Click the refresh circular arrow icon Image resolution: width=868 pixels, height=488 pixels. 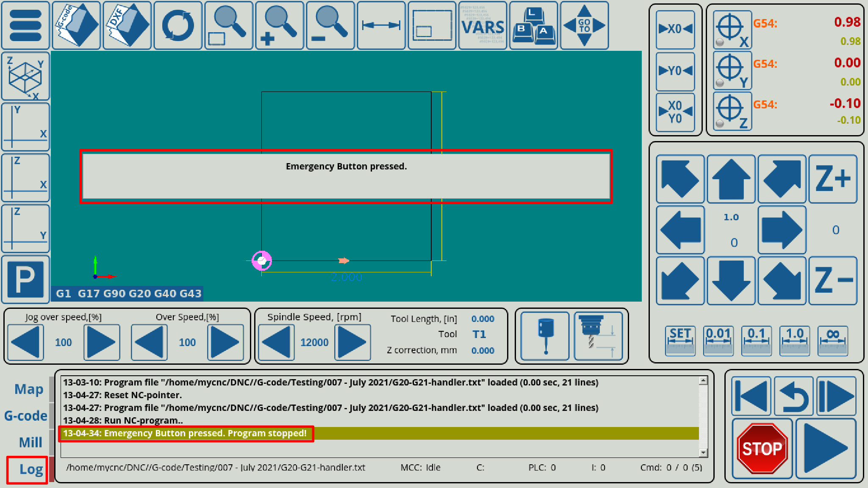(178, 25)
